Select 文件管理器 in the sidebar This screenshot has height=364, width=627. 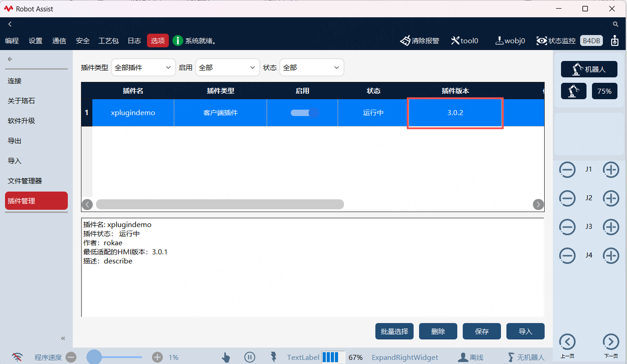pyautogui.click(x=25, y=181)
